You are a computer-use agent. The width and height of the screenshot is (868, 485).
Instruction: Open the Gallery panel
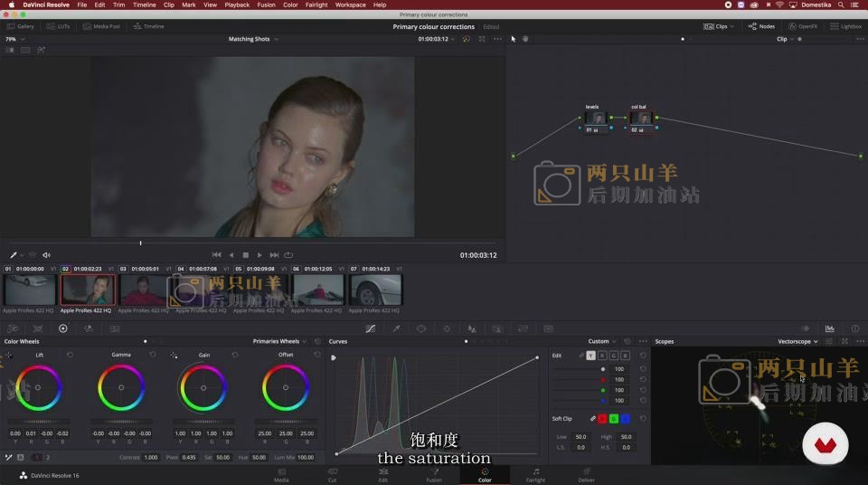[x=20, y=26]
